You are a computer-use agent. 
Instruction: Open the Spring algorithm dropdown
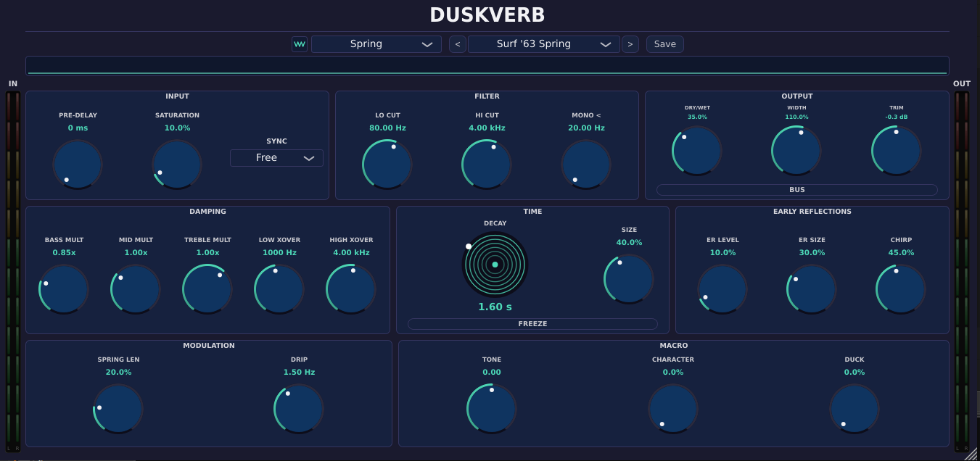376,44
